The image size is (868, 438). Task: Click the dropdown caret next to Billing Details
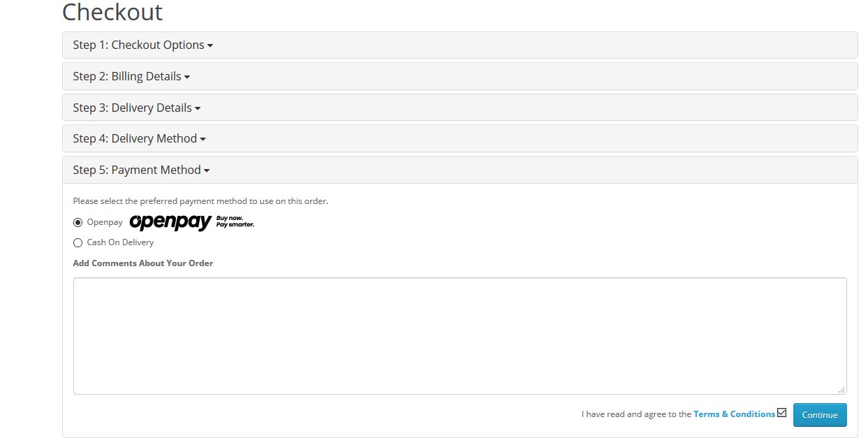(187, 78)
